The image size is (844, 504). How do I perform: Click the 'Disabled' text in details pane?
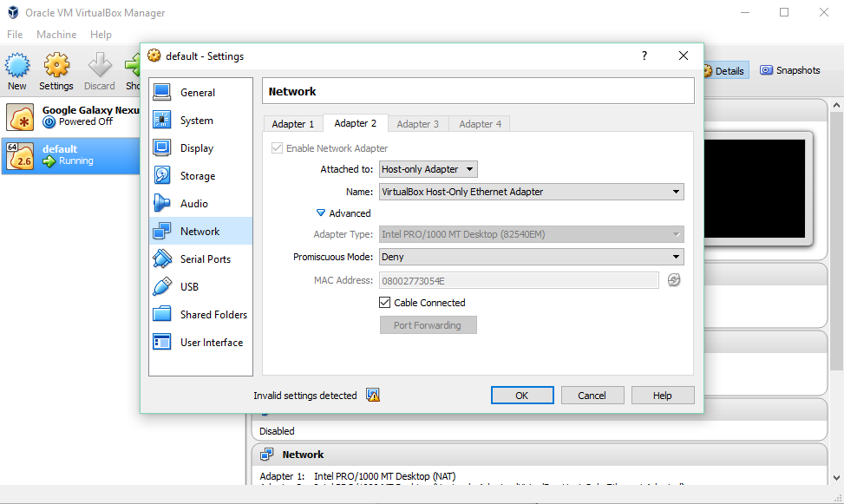[x=277, y=431]
